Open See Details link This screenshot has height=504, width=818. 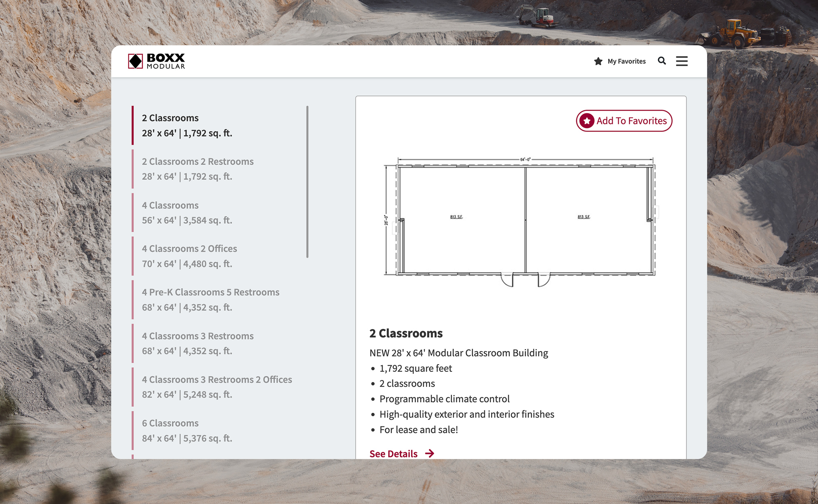click(x=393, y=453)
